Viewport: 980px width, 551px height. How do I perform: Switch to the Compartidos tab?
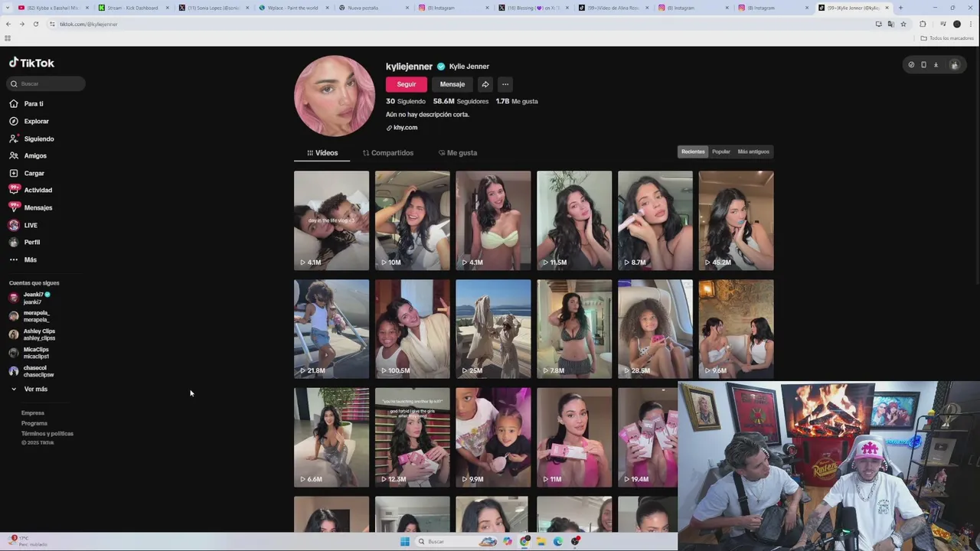(x=388, y=153)
